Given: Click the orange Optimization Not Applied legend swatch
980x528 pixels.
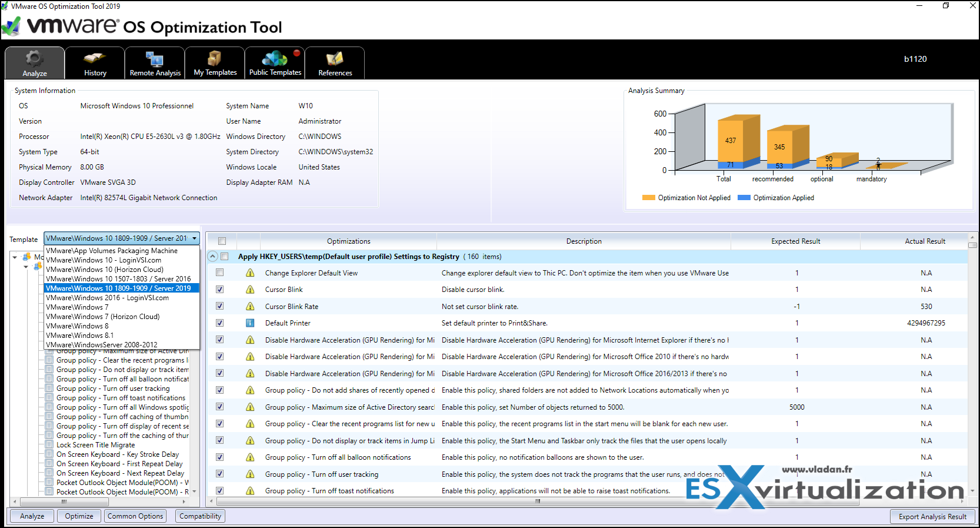Looking at the screenshot, I should click(648, 198).
